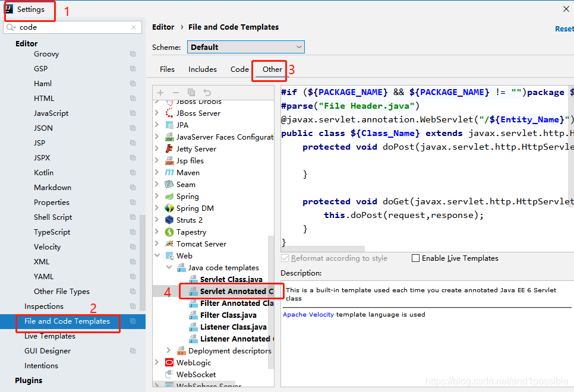574x392 pixels.
Task: Click the JavaServer Faces icon
Action: point(169,137)
